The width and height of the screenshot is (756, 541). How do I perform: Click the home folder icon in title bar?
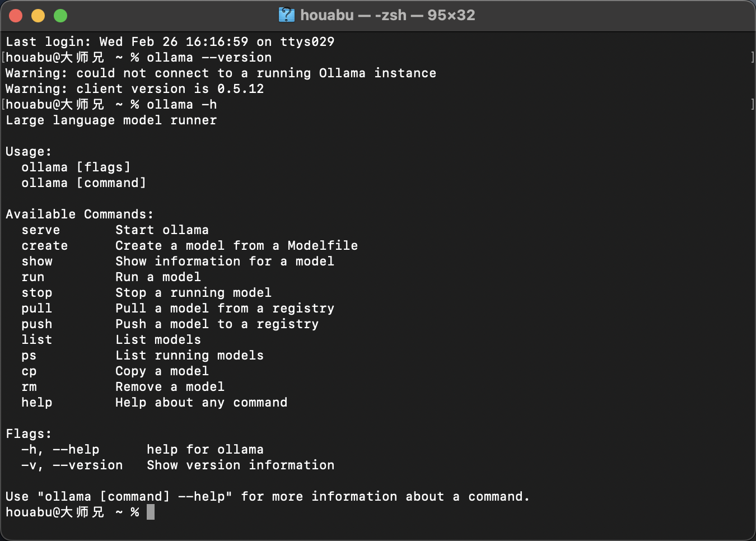[286, 15]
